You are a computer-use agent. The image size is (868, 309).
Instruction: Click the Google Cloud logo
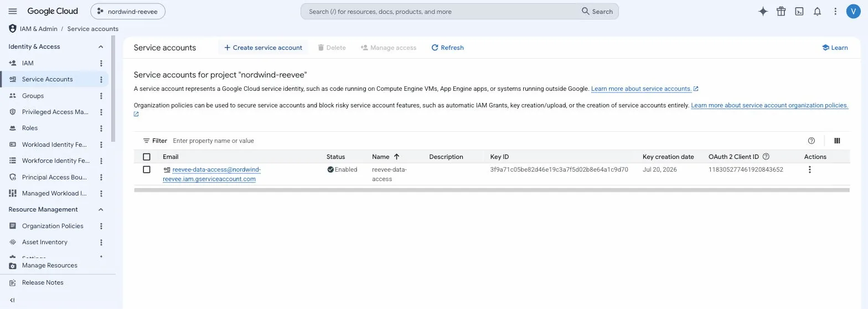point(53,11)
